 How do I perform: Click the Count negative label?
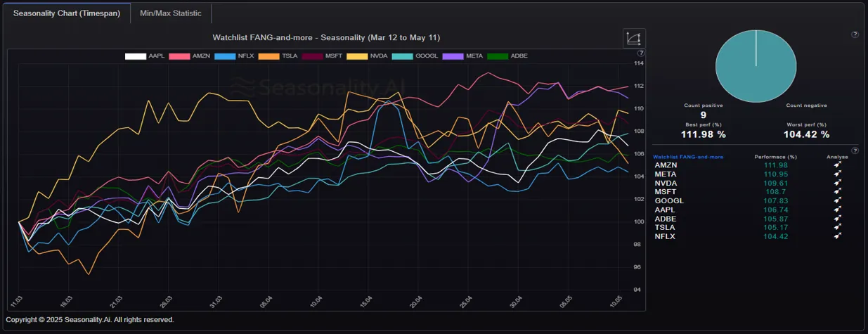pos(806,105)
